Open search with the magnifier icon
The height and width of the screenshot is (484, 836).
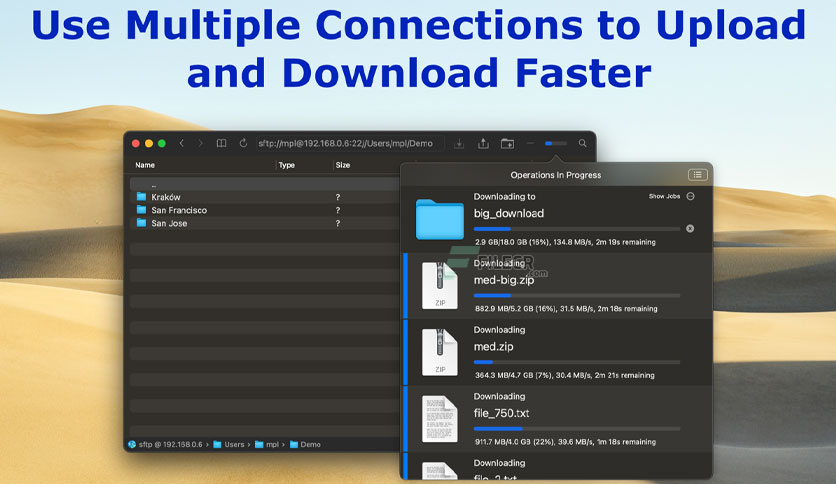click(x=583, y=143)
